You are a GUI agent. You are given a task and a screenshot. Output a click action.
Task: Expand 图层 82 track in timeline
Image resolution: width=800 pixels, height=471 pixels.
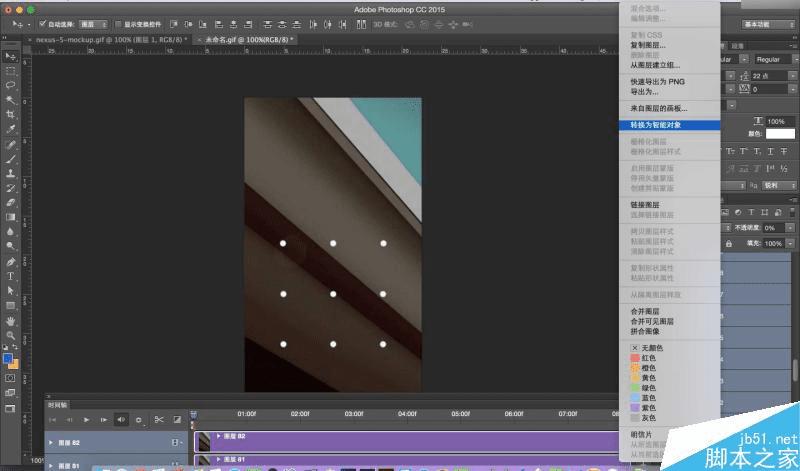pyautogui.click(x=51, y=441)
